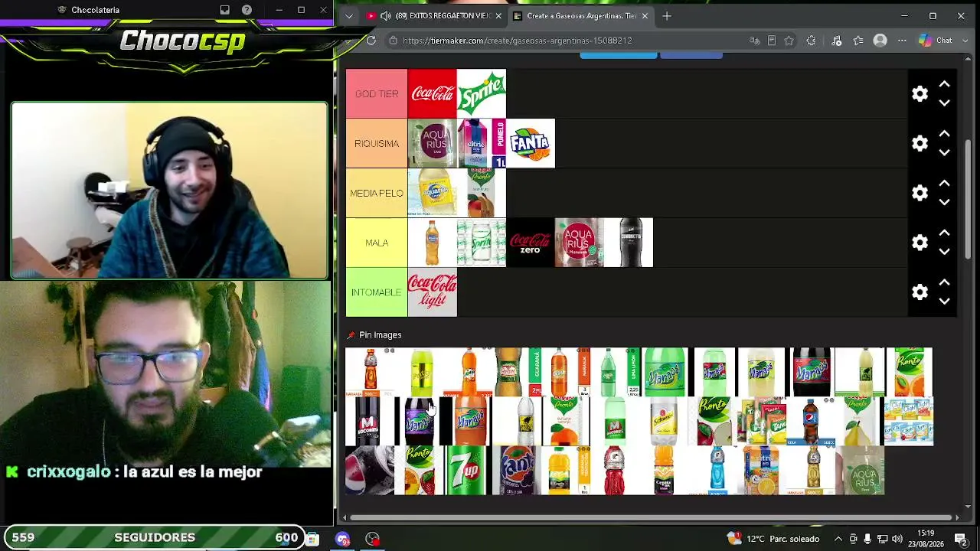
Task: Click the Pin Images label
Action: (x=381, y=335)
